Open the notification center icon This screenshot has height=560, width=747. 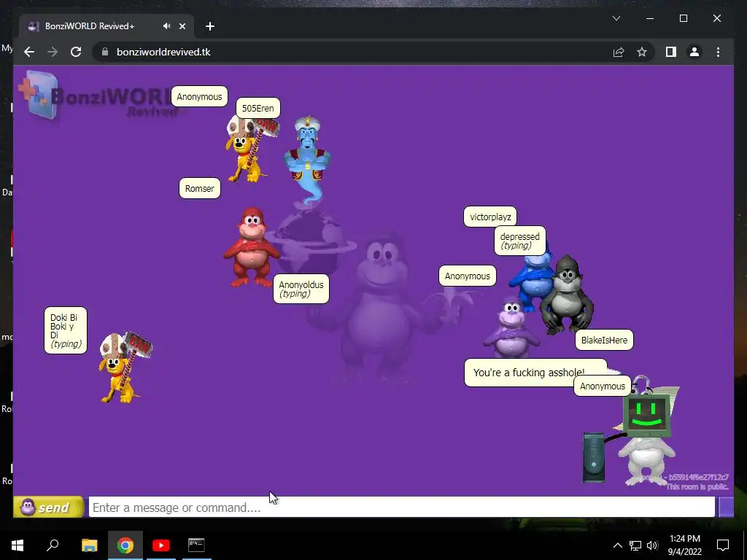(x=723, y=545)
